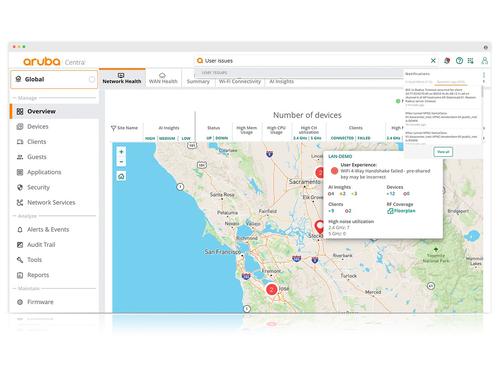
Task: Reset map to home view
Action: [x=121, y=176]
